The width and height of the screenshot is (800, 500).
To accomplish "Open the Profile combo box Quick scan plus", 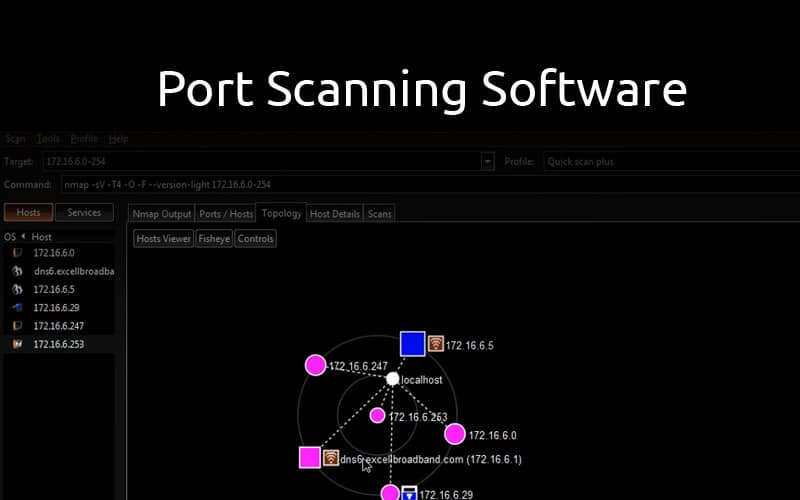I will point(671,162).
